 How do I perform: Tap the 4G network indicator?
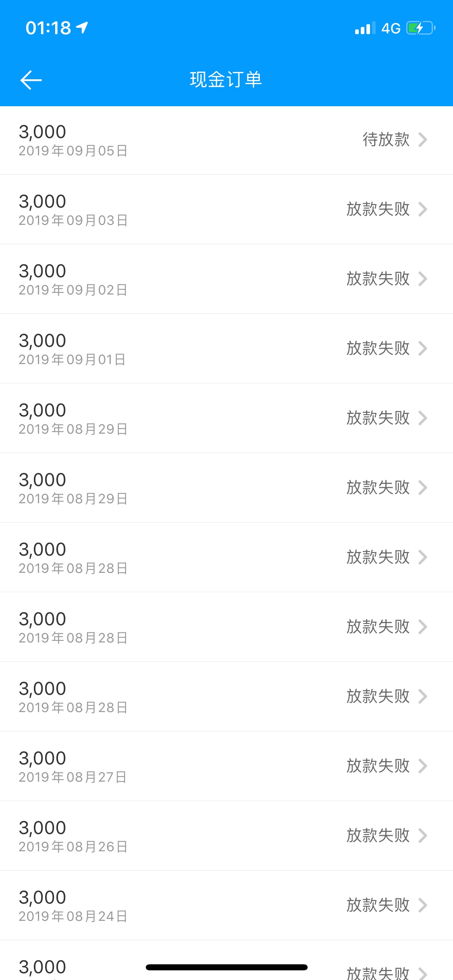[391, 28]
